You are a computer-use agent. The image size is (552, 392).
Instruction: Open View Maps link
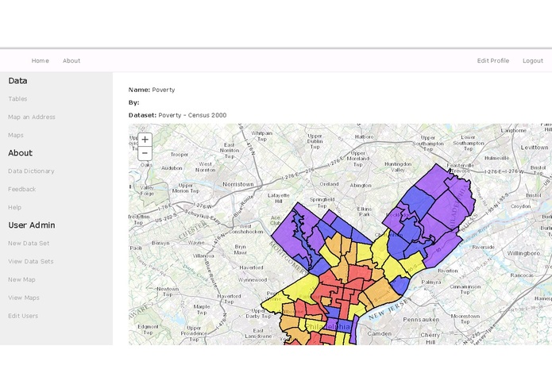click(24, 298)
